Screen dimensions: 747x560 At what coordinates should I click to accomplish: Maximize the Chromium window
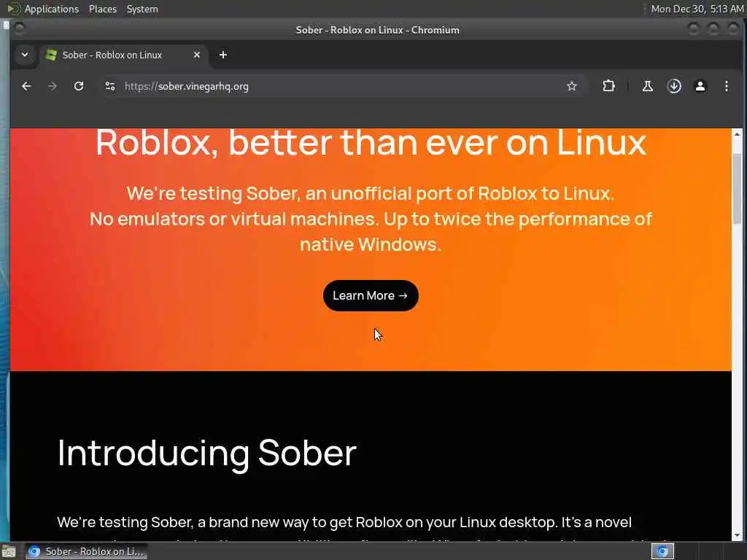pyautogui.click(x=713, y=29)
